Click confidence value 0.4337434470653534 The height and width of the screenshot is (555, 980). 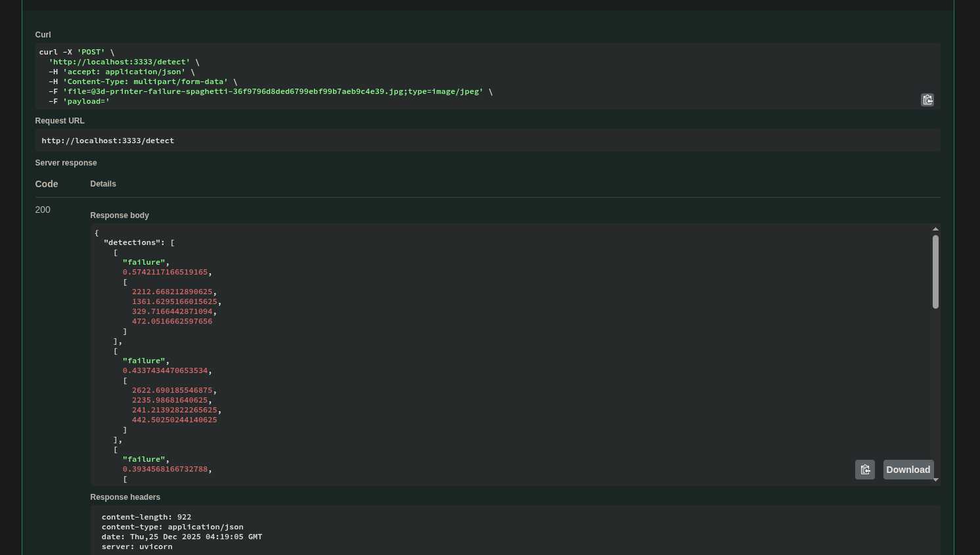click(x=165, y=370)
